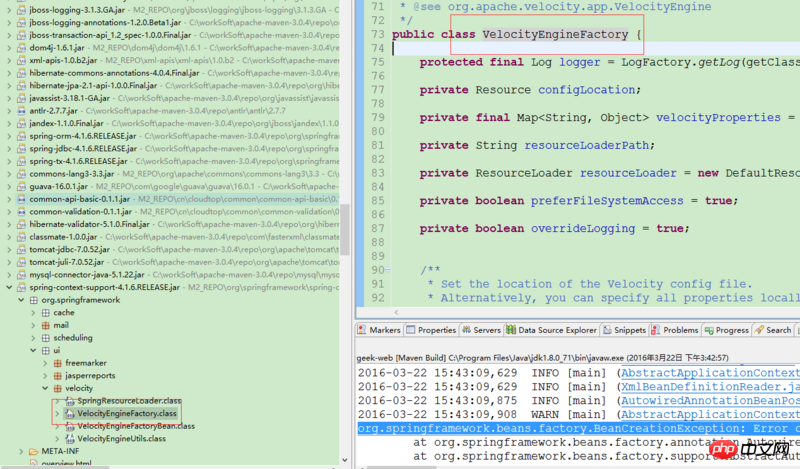Click the mail package icon
The height and width of the screenshot is (469, 800).
click(46, 325)
